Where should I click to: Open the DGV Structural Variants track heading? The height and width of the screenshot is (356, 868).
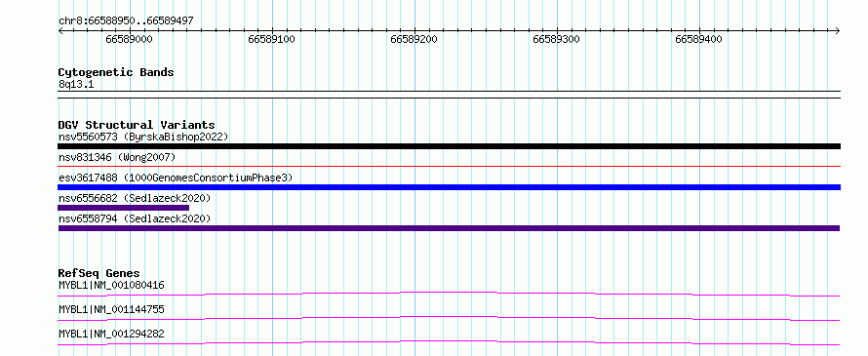point(137,125)
